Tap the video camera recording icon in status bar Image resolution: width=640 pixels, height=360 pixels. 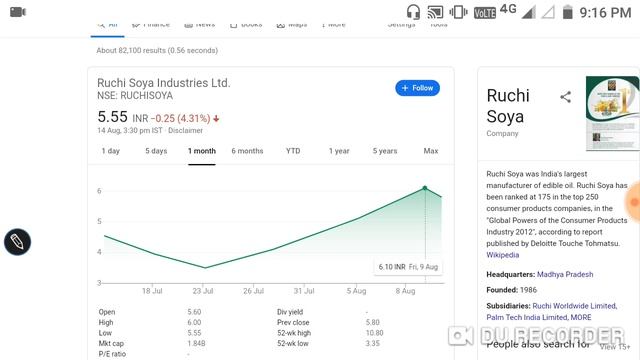(18, 12)
